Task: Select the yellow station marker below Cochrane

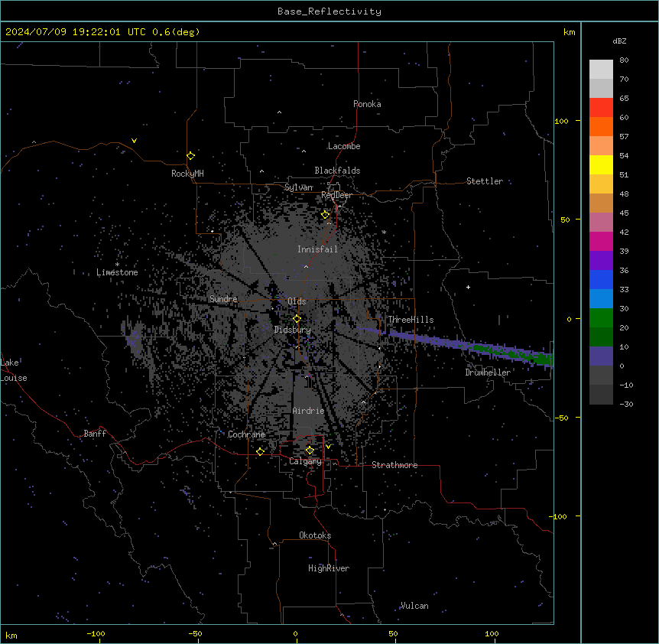Action: tap(260, 451)
